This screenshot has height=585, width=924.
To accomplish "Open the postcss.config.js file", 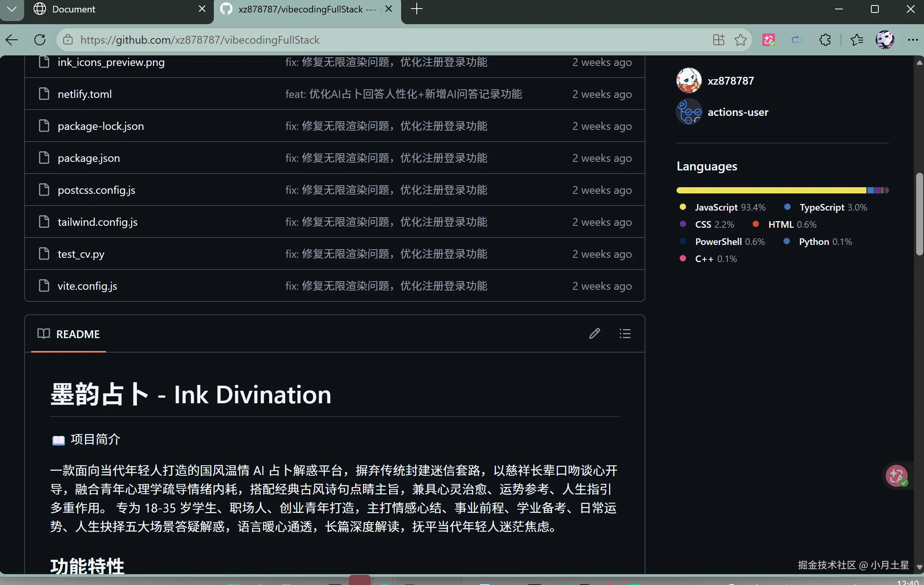I will coord(96,190).
